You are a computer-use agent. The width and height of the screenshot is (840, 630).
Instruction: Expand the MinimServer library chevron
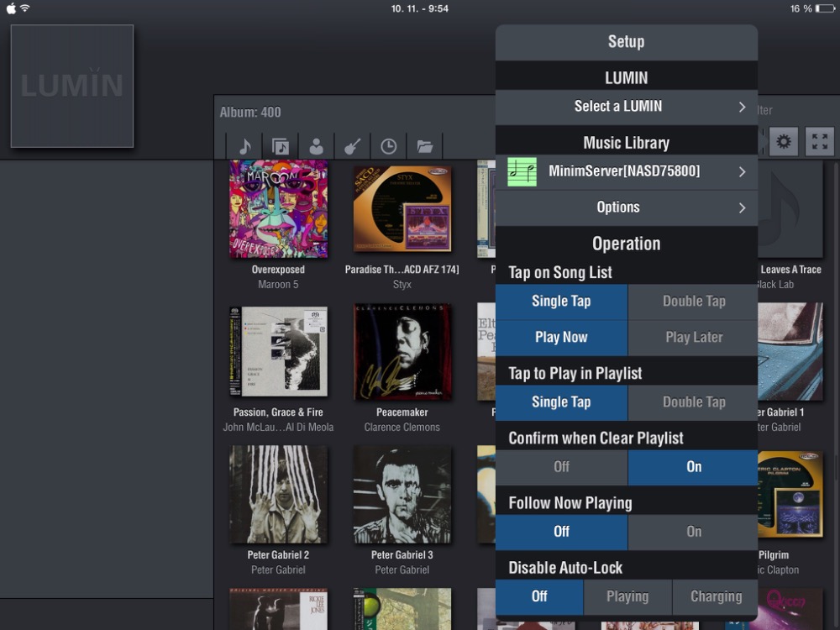coord(742,172)
